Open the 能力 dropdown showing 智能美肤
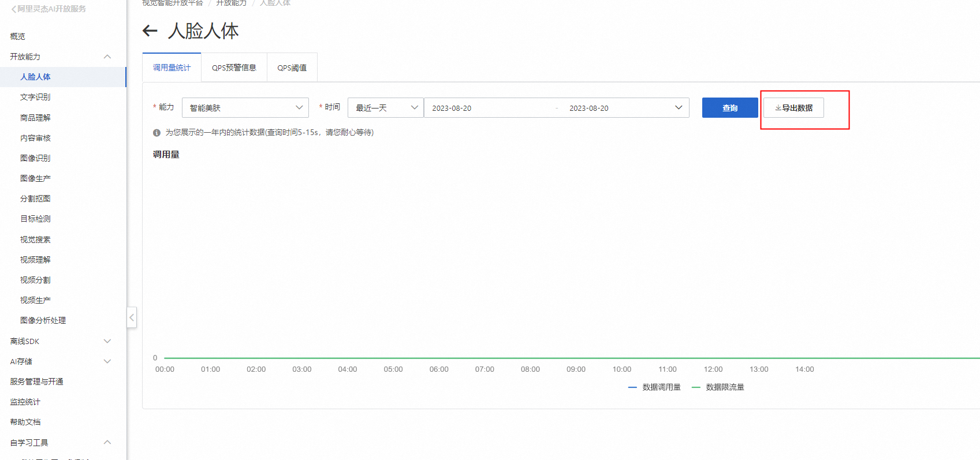980x460 pixels. [x=245, y=108]
